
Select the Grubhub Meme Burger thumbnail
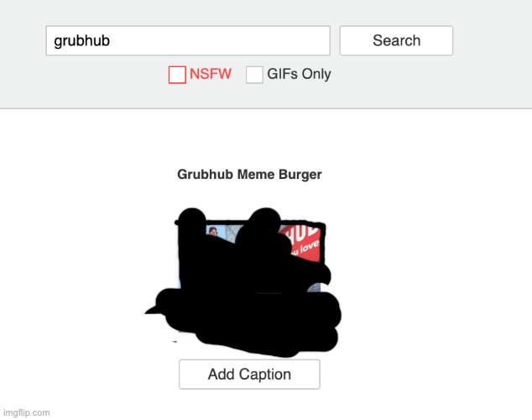coord(250,281)
